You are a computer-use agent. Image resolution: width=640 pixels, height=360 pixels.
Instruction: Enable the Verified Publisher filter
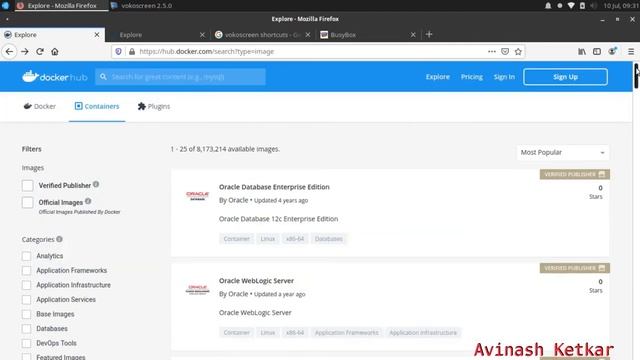[27, 185]
